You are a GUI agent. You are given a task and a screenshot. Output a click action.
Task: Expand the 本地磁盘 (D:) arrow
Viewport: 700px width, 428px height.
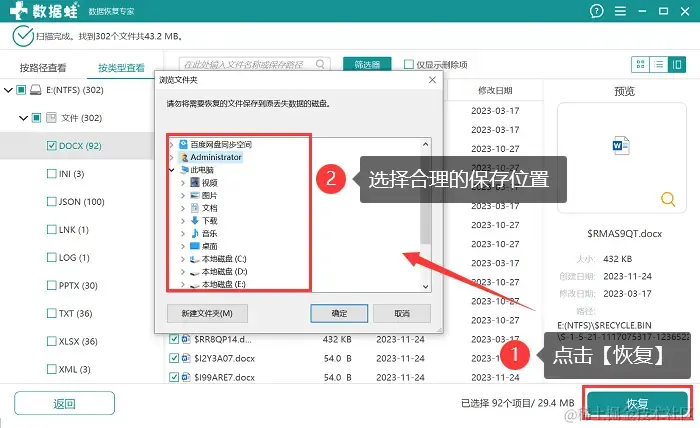pos(183,271)
